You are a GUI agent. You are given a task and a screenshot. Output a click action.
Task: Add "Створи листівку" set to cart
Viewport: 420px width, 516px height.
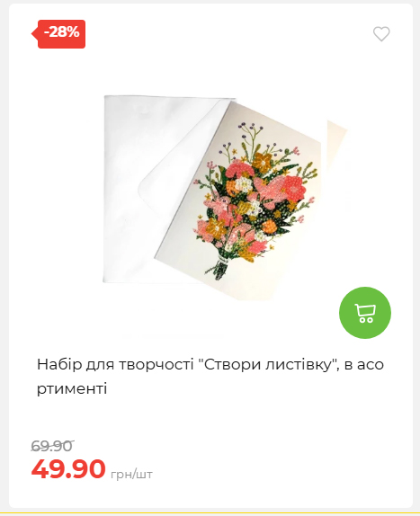[365, 313]
